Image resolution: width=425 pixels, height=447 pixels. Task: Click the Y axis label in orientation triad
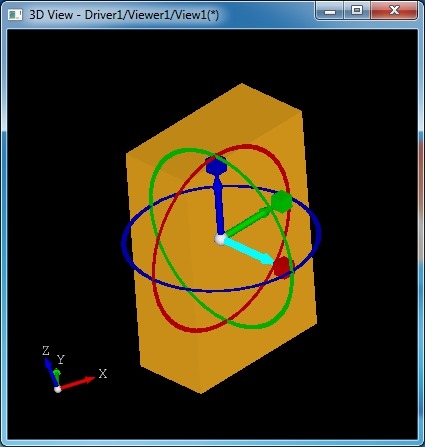[60, 360]
